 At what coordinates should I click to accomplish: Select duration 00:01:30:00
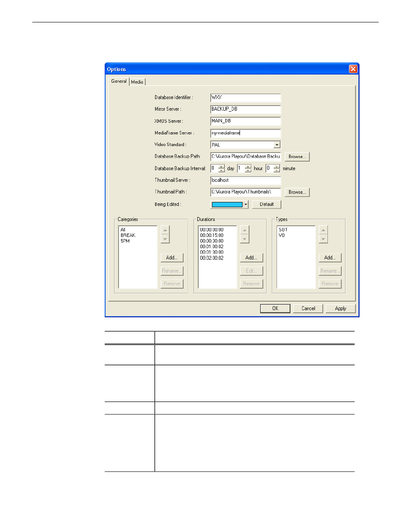(212, 252)
